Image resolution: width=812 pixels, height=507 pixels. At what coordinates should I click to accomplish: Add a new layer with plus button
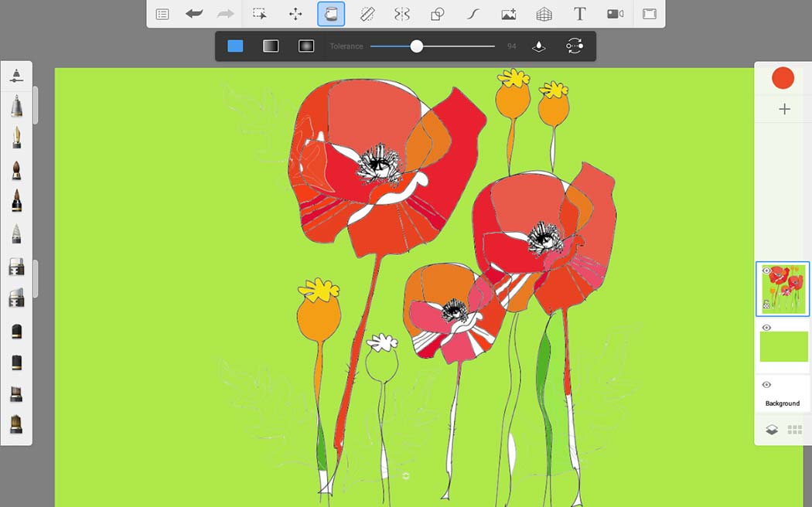(785, 109)
